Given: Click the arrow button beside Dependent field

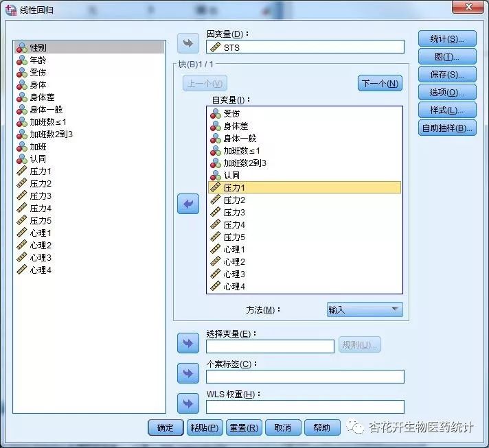Looking at the screenshot, I should [x=188, y=43].
